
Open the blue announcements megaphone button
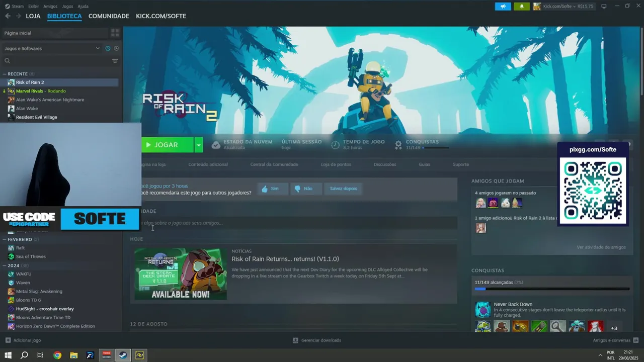click(503, 7)
